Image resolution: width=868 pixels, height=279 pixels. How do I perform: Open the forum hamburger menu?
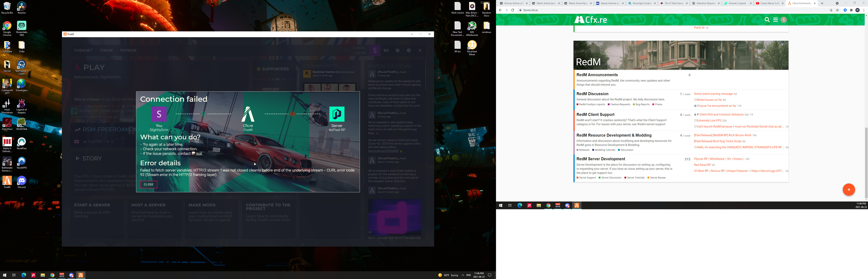coord(775,20)
